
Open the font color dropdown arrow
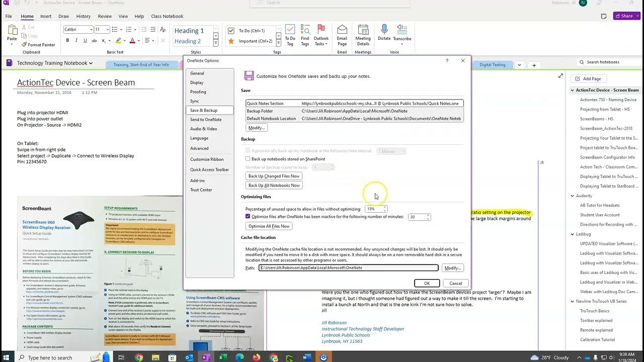tap(138, 40)
